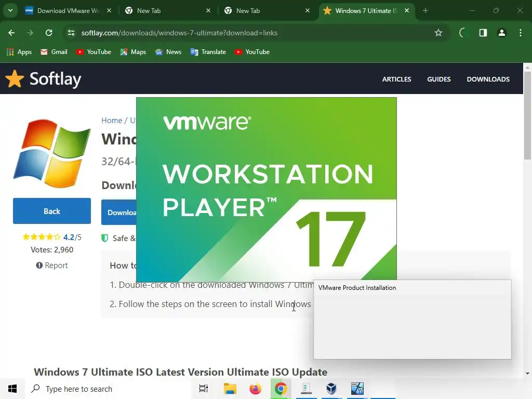
Task: Open Translate bookmark
Action: pos(208,52)
